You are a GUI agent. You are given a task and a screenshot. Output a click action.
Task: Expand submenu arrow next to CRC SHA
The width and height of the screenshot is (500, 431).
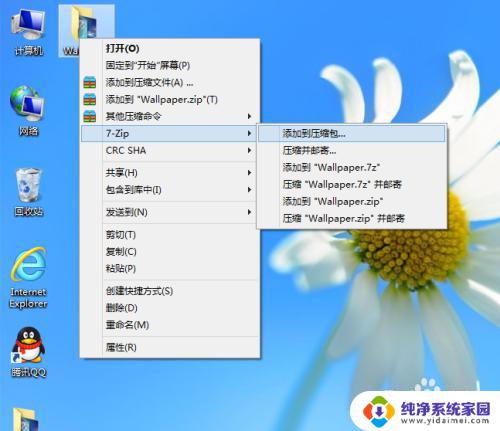coord(249,150)
